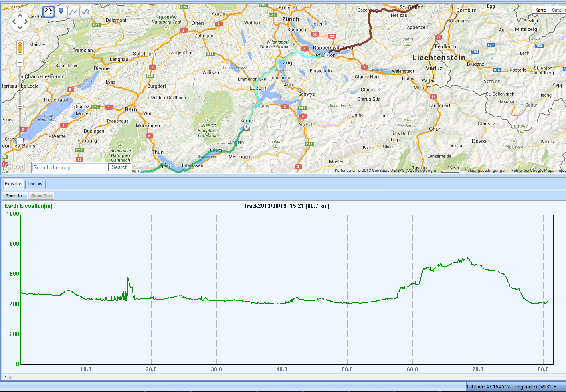
Task: Click the Zoom In chart button
Action: (x=14, y=196)
